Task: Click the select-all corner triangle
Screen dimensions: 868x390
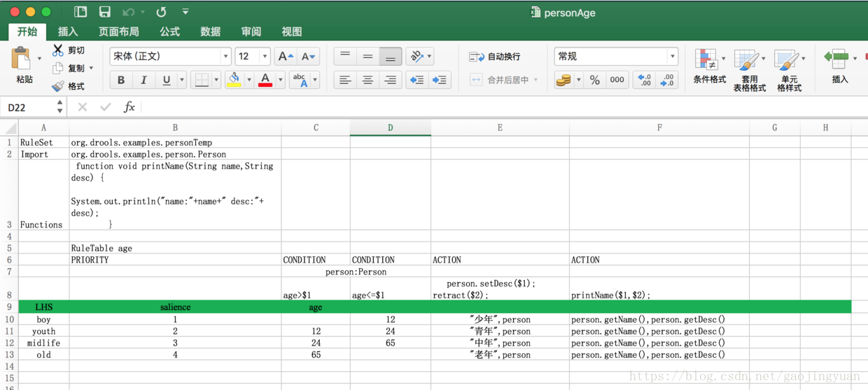Action: click(10, 128)
